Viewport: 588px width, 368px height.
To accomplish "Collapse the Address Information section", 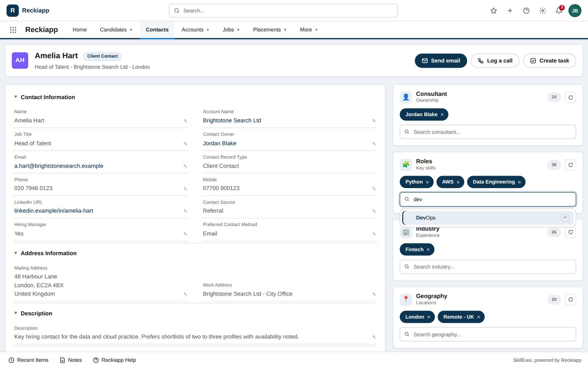I will pos(16,253).
